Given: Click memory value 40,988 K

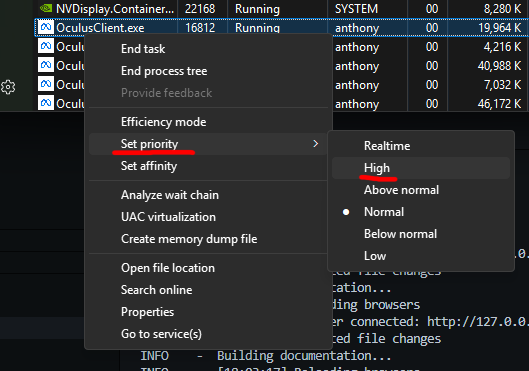Looking at the screenshot, I should tap(500, 65).
